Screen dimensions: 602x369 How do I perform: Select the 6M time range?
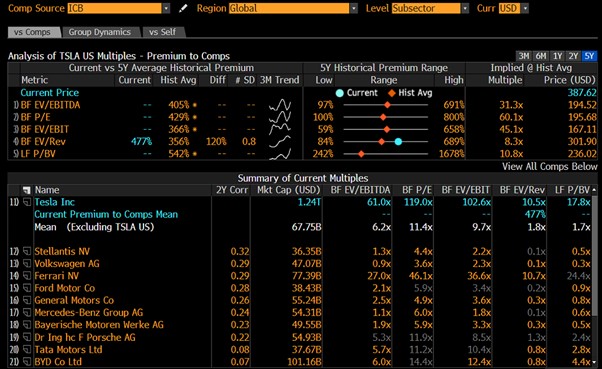click(x=541, y=56)
